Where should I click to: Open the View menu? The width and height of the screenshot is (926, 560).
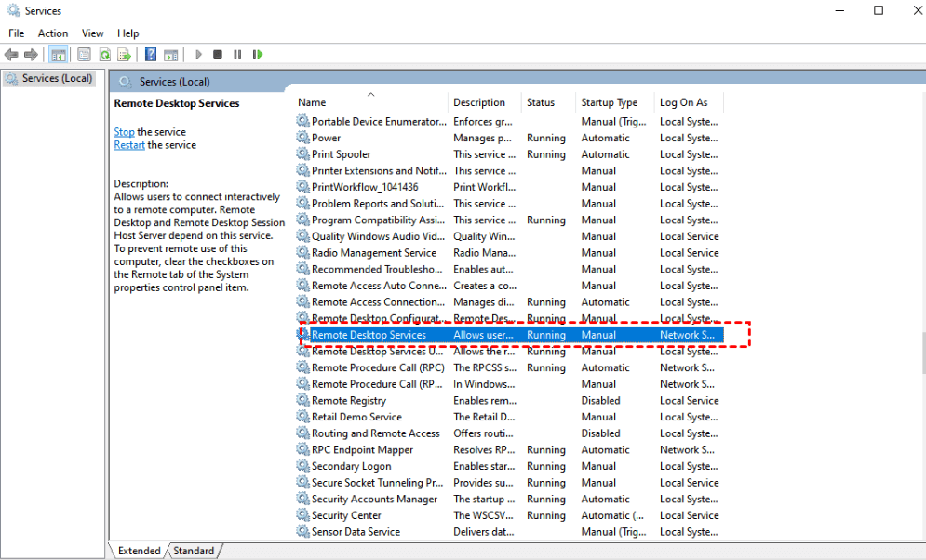92,33
